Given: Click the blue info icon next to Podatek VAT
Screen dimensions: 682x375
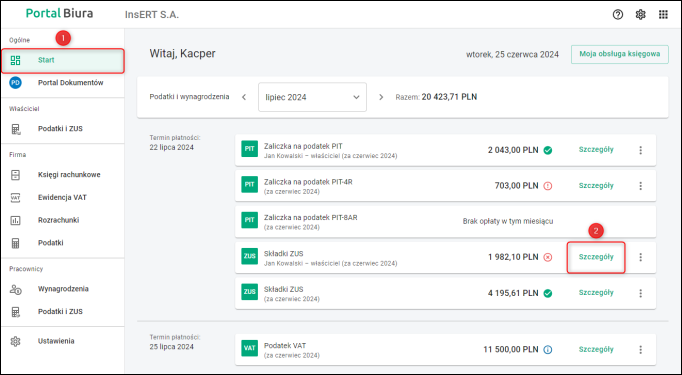Looking at the screenshot, I should [548, 349].
